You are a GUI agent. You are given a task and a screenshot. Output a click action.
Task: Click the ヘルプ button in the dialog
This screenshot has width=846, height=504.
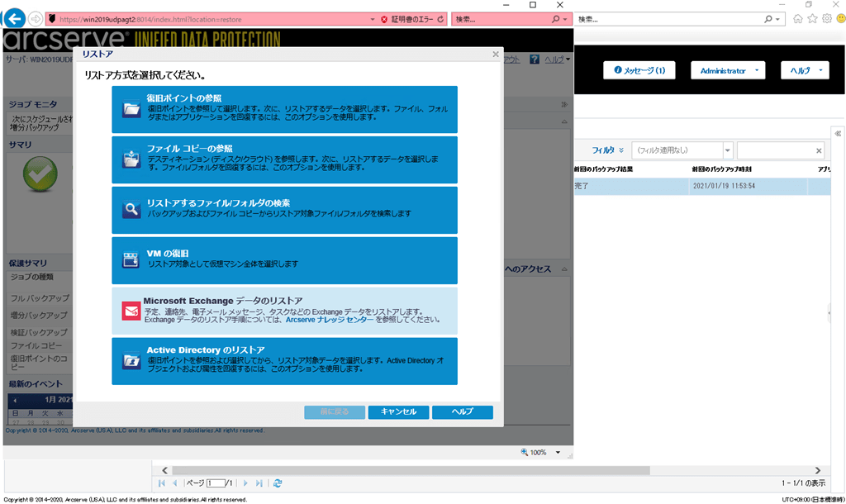[x=463, y=411]
